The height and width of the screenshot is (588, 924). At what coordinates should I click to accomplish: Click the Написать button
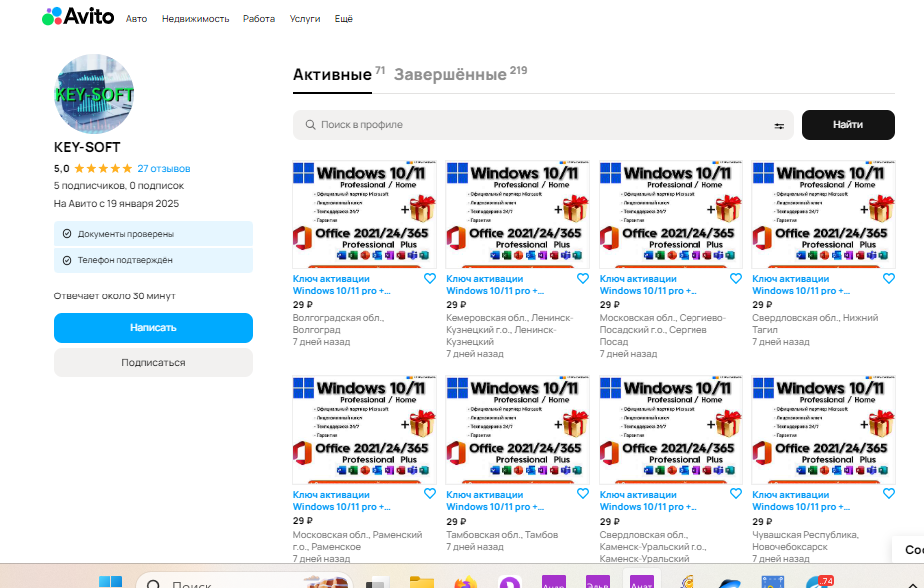click(154, 327)
